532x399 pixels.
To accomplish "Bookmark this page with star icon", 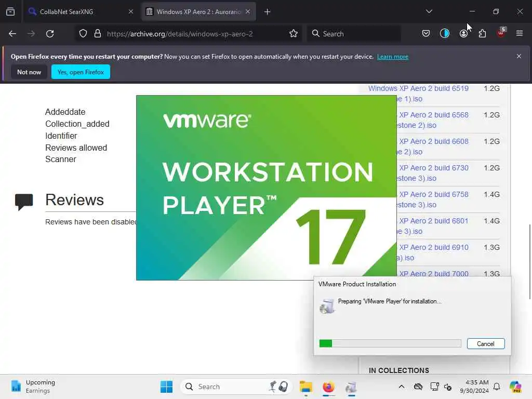I will click(294, 34).
